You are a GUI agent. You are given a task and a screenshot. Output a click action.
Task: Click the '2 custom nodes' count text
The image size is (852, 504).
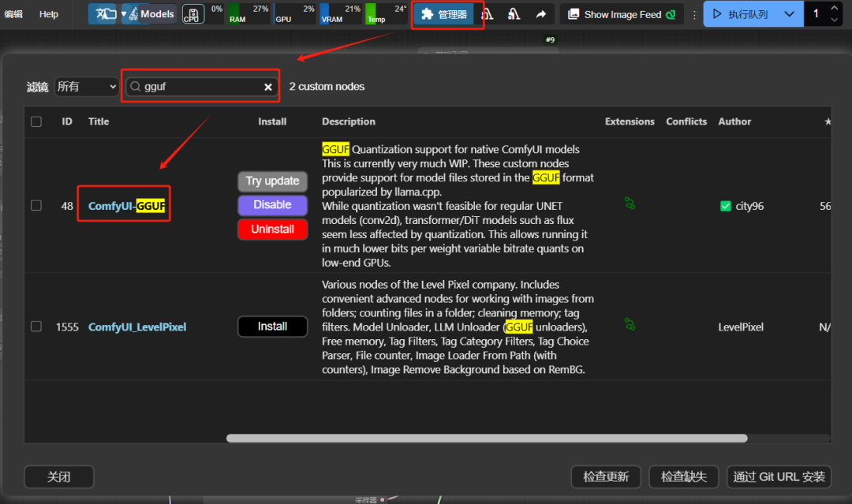pos(327,86)
